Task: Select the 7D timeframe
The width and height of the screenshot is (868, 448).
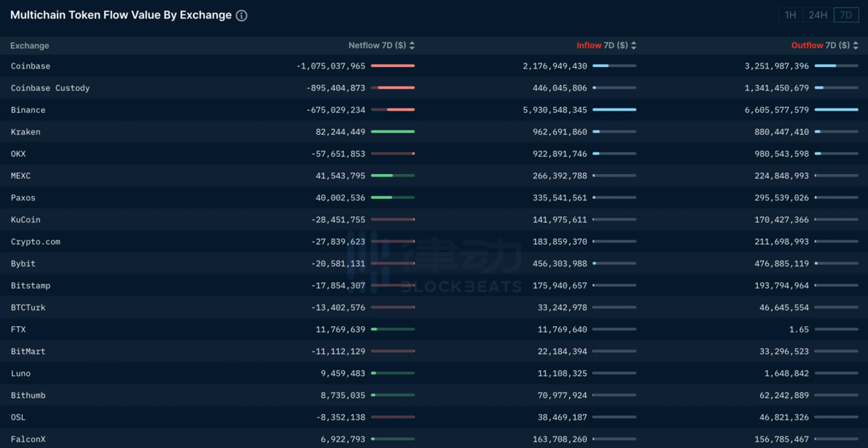Action: [x=846, y=15]
